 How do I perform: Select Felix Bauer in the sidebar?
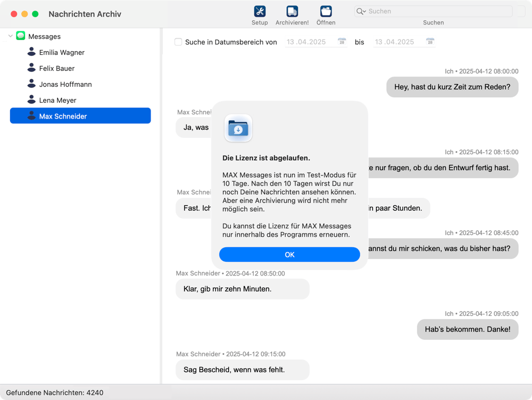tap(56, 68)
